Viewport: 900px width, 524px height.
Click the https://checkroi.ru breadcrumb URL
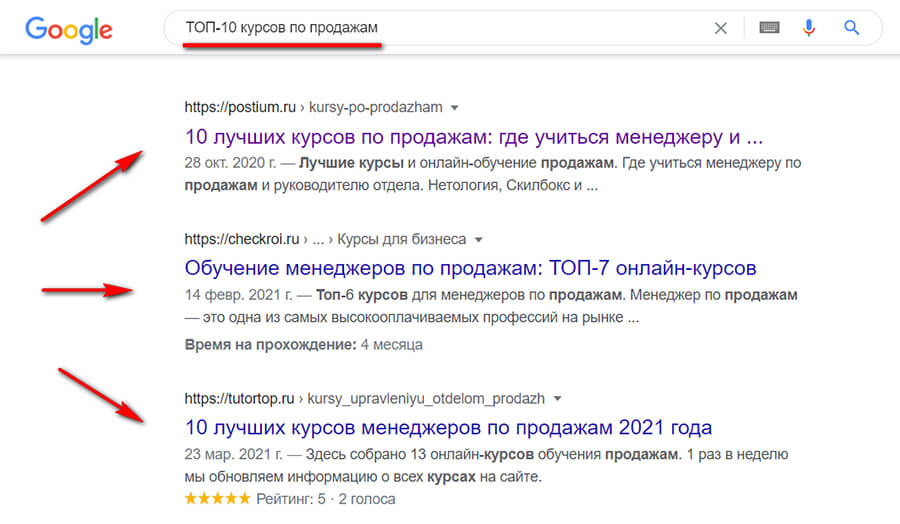click(x=242, y=239)
